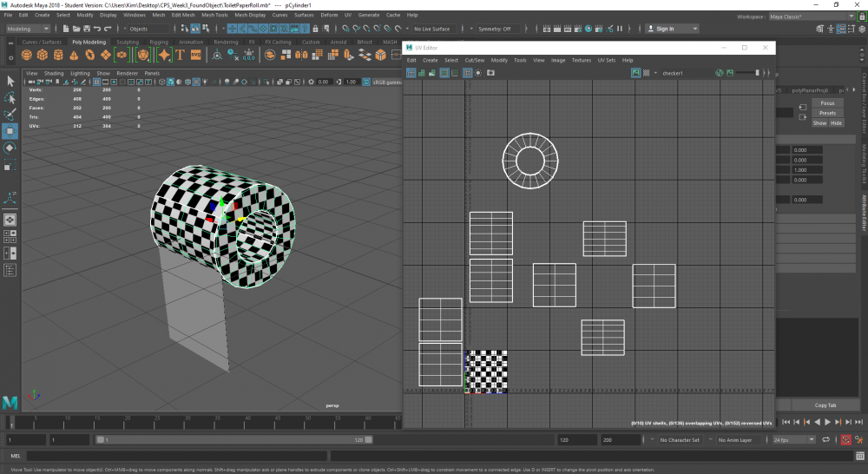Screen dimensions: 868x474
Task: Click the playback range slider bar
Action: (233, 439)
